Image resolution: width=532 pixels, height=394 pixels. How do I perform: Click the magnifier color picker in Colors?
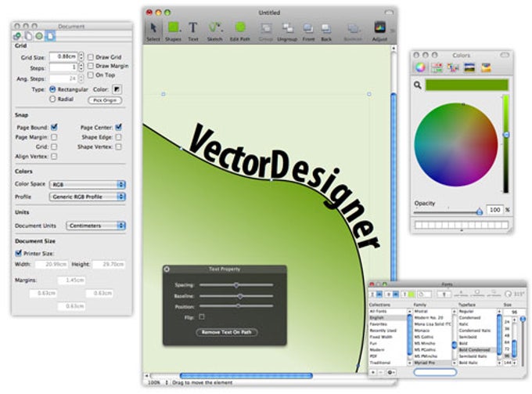click(418, 85)
